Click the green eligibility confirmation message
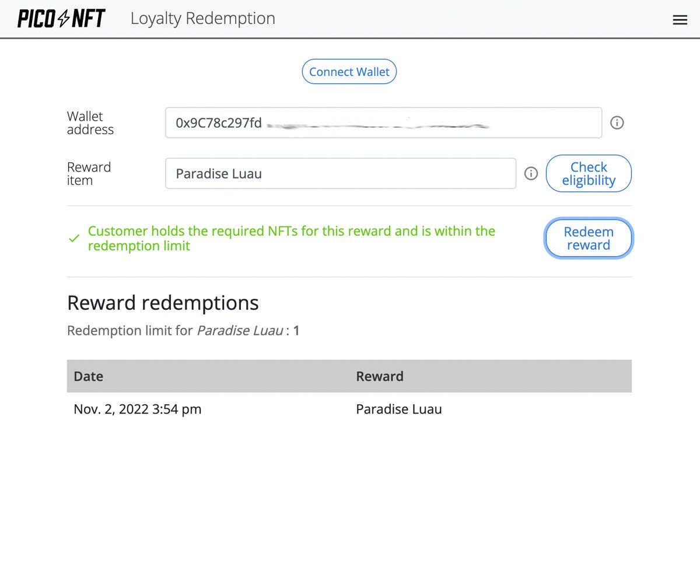This screenshot has height=588, width=700. [291, 238]
